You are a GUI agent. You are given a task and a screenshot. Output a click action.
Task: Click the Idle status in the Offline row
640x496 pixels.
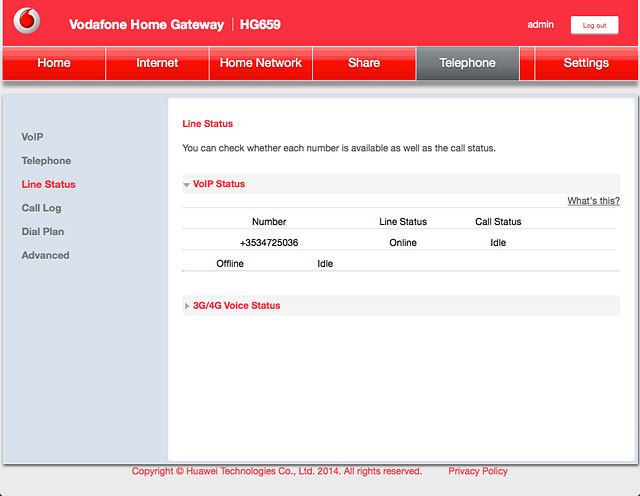[x=325, y=264]
